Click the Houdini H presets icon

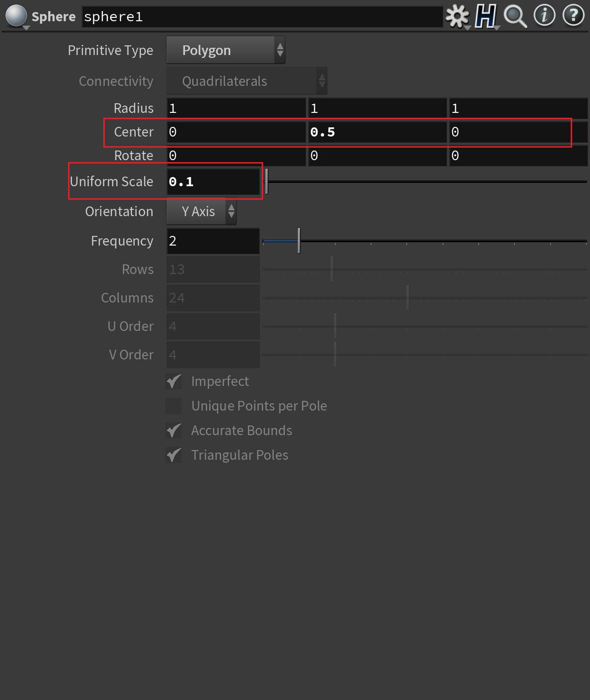coord(486,16)
